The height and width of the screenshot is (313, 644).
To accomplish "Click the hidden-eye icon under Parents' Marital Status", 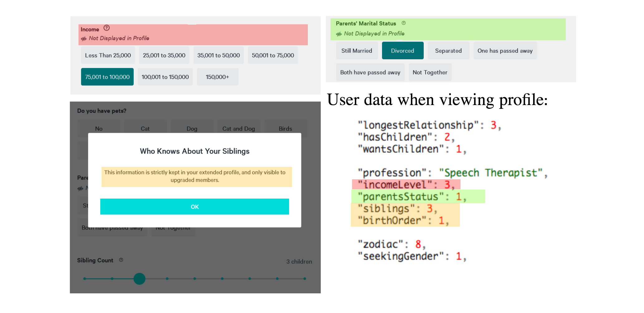I will (339, 34).
